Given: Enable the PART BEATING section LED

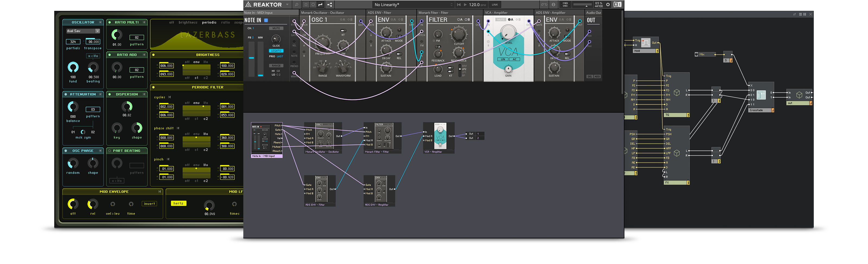Looking at the screenshot, I should [110, 151].
